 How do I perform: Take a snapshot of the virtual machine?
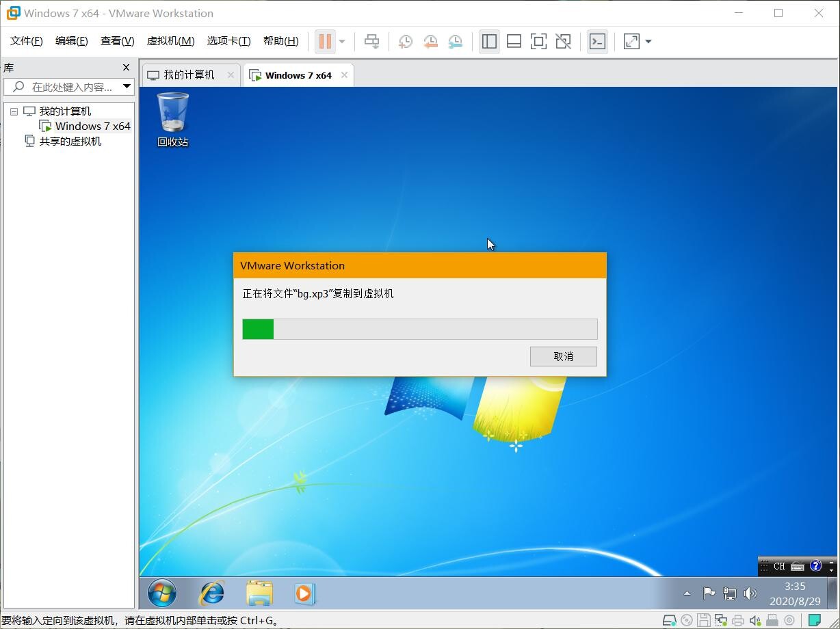click(406, 42)
